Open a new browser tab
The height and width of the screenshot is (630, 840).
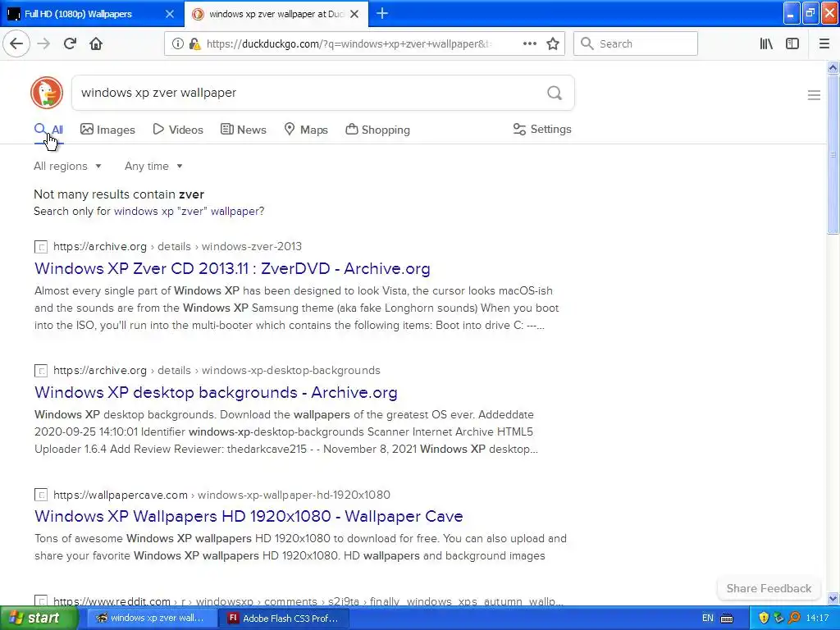[382, 13]
